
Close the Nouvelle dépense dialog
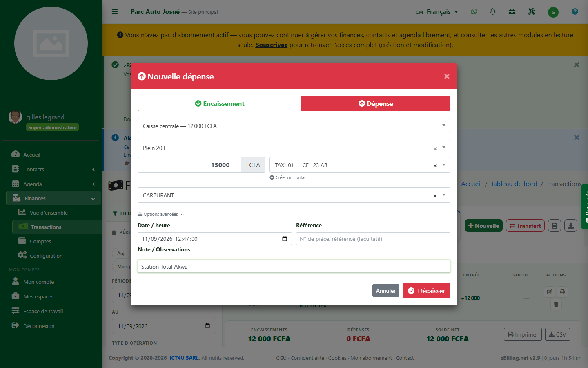point(447,76)
